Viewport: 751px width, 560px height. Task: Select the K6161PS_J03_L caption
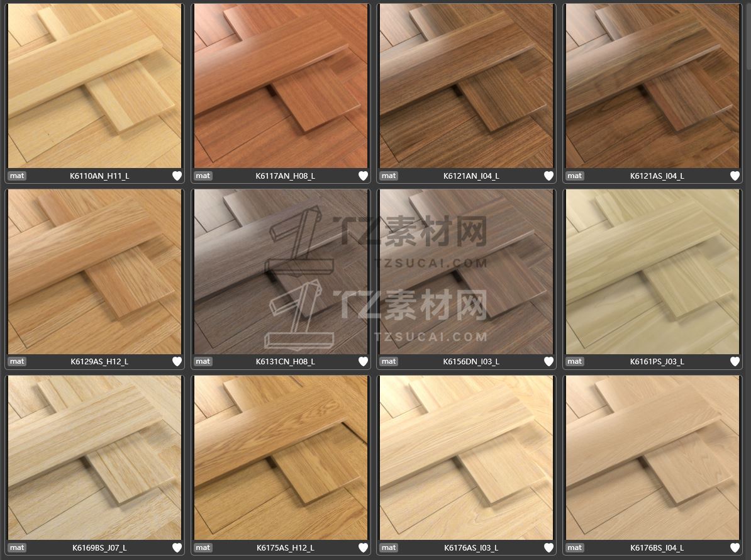pyautogui.click(x=657, y=361)
